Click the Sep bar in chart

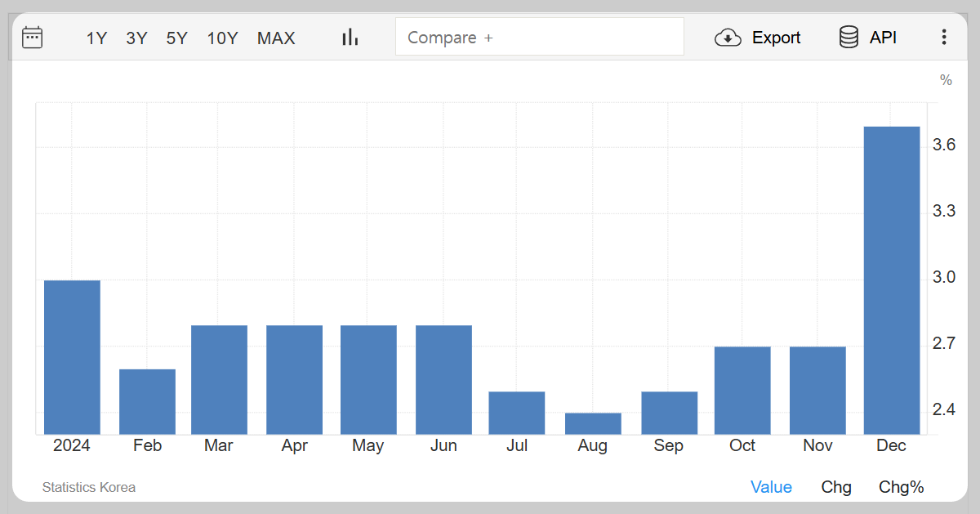tap(669, 413)
